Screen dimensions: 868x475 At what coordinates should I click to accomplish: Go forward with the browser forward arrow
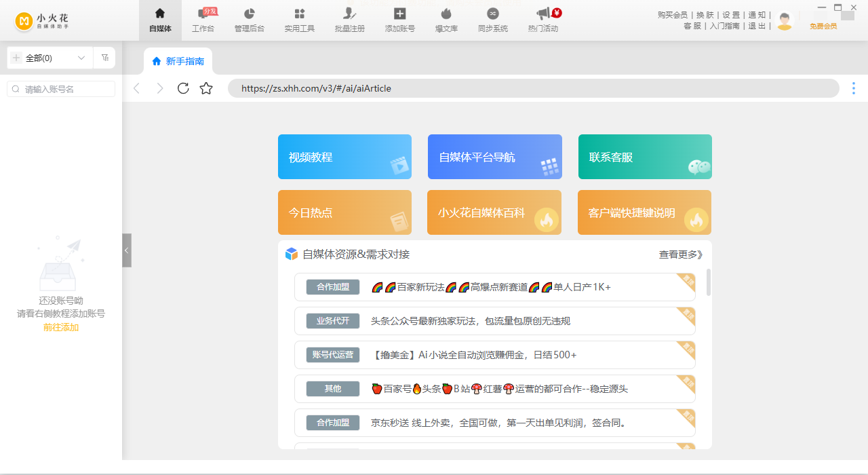pyautogui.click(x=160, y=88)
